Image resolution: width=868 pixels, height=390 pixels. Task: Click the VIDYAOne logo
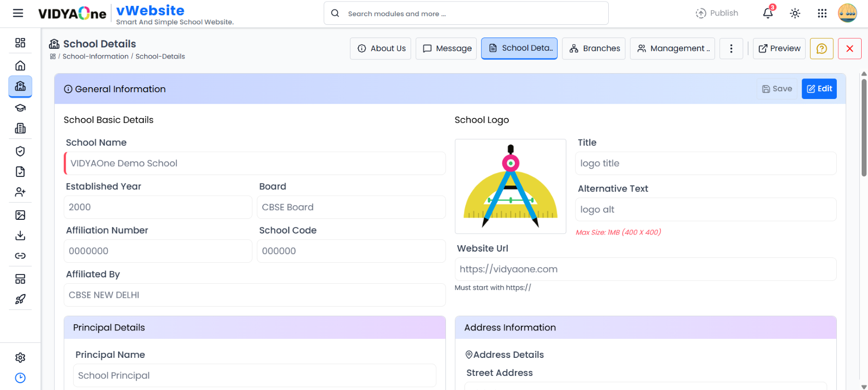coord(72,13)
